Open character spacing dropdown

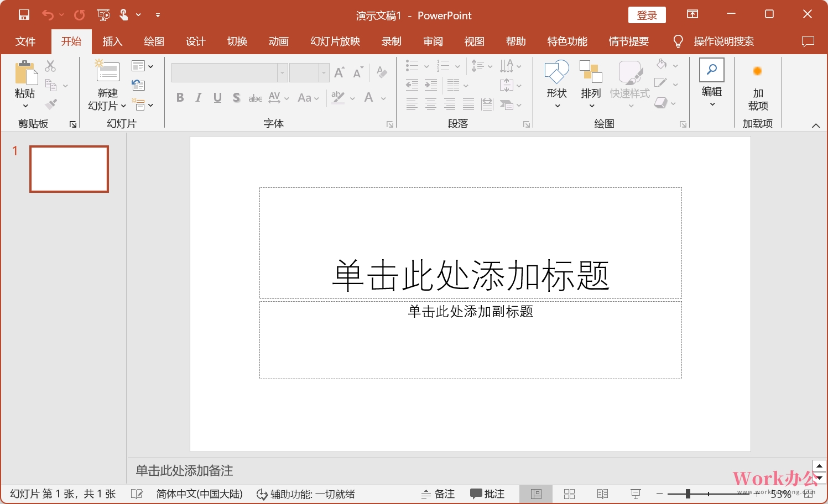279,98
